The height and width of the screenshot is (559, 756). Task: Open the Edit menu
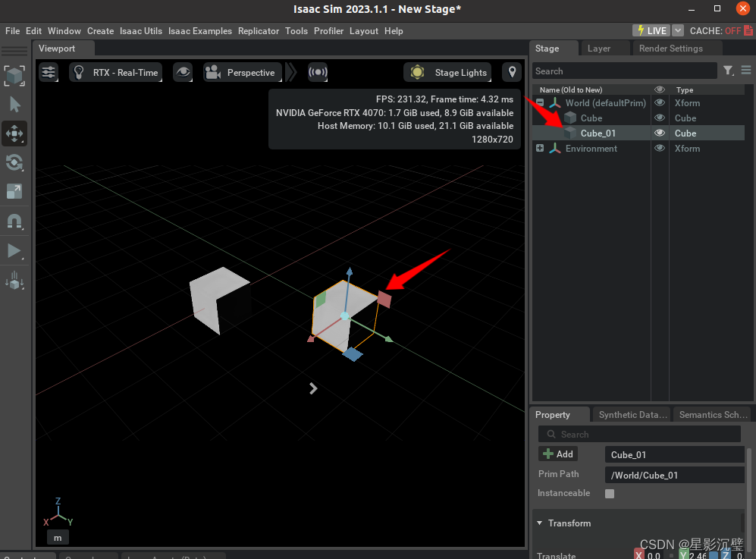tap(34, 31)
